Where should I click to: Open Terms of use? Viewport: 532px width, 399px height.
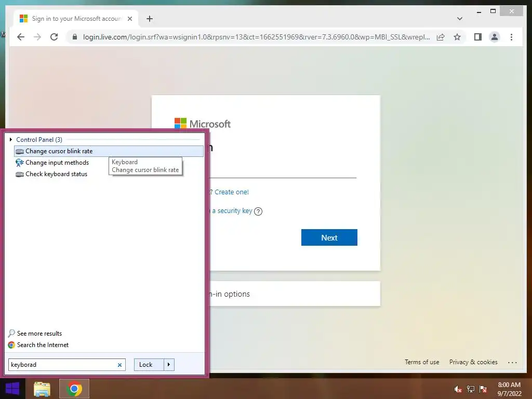422,362
